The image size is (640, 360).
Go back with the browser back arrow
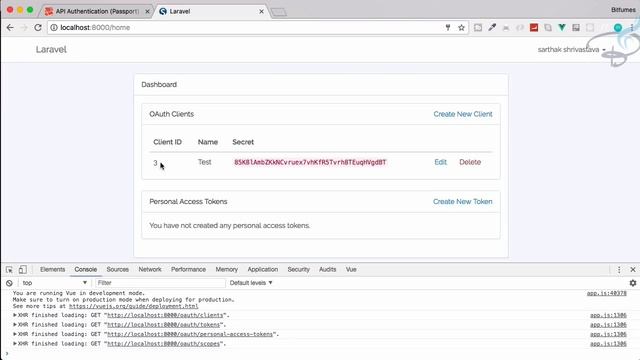pos(10,27)
